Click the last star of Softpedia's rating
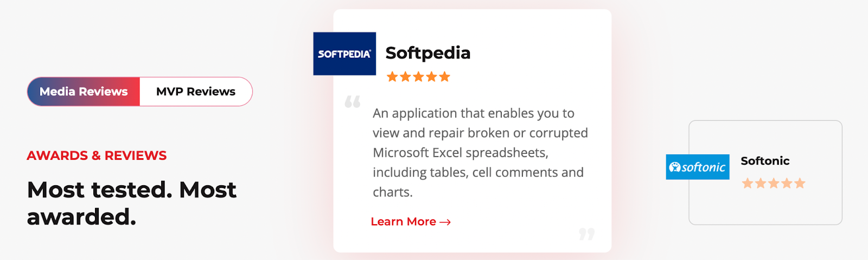Screen dimensions: 868x260 (444, 77)
